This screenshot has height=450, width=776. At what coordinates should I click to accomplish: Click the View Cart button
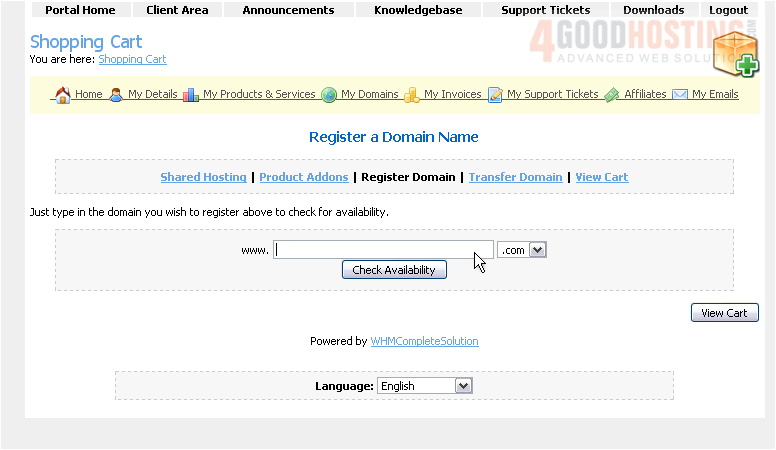point(724,313)
